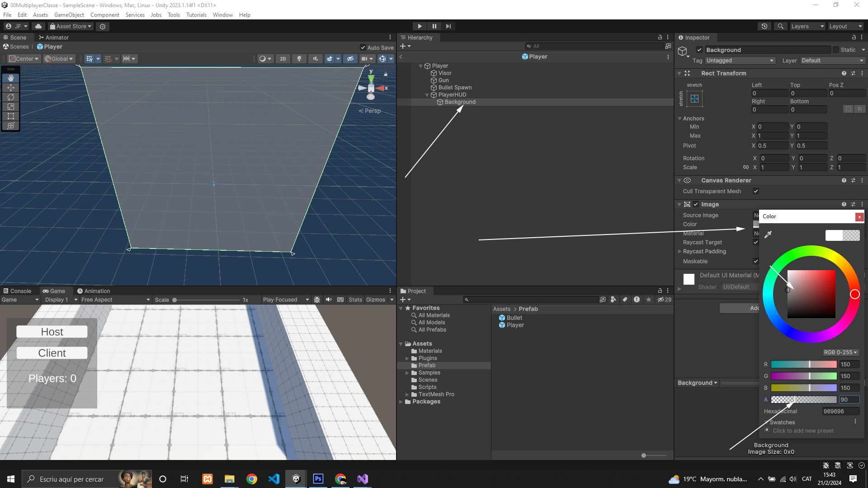Open the anchor presets stretch icon

695,99
